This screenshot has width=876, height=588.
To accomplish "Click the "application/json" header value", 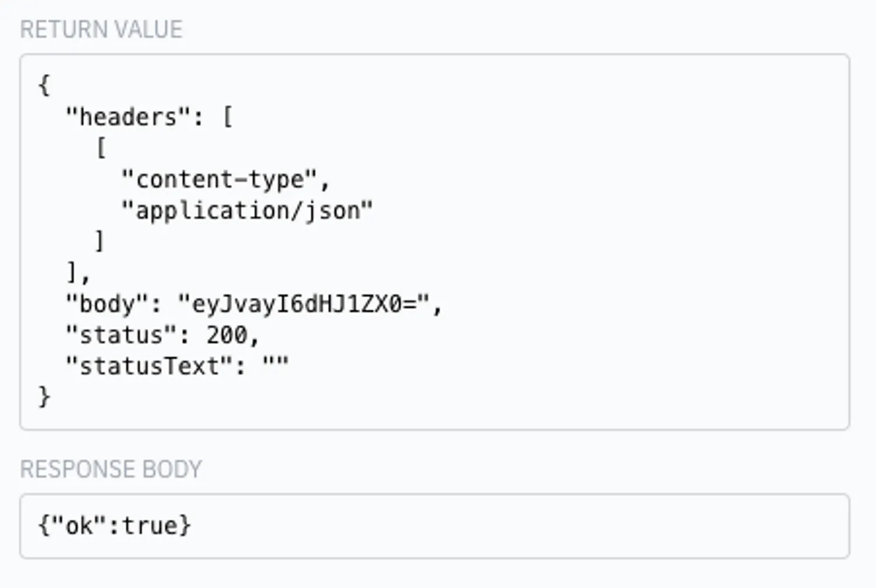I will click(246, 210).
